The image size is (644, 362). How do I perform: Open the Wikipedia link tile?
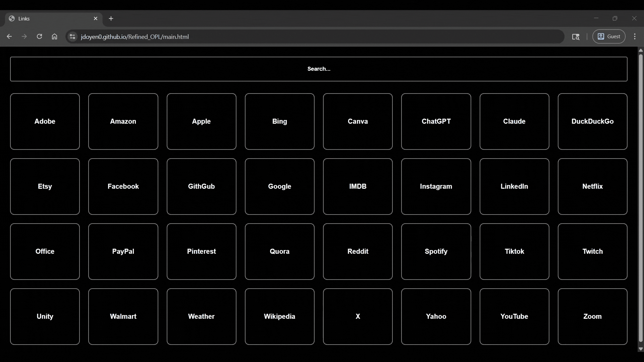coord(279,316)
